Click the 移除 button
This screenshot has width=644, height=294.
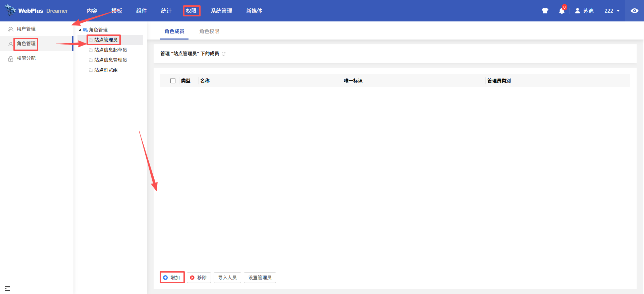[199, 278]
